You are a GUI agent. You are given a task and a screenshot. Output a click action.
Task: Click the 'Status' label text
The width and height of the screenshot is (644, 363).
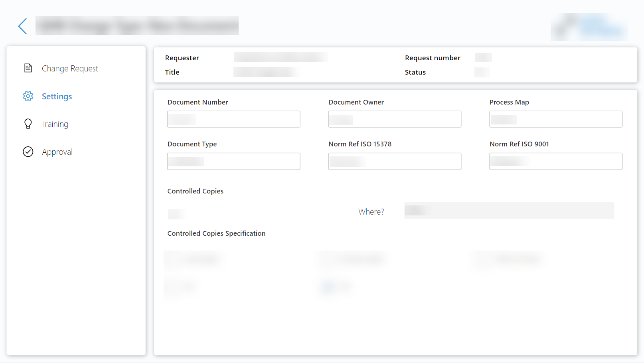point(415,72)
